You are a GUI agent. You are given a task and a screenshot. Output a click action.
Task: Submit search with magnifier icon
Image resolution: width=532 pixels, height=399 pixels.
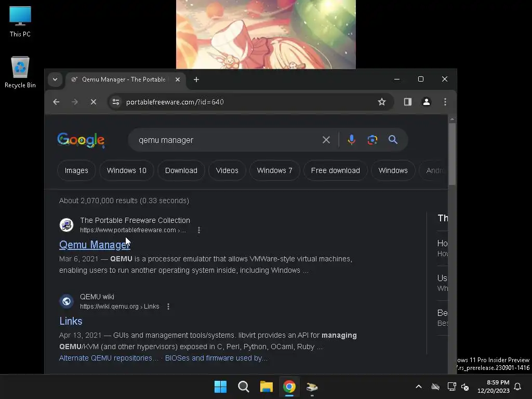393,140
